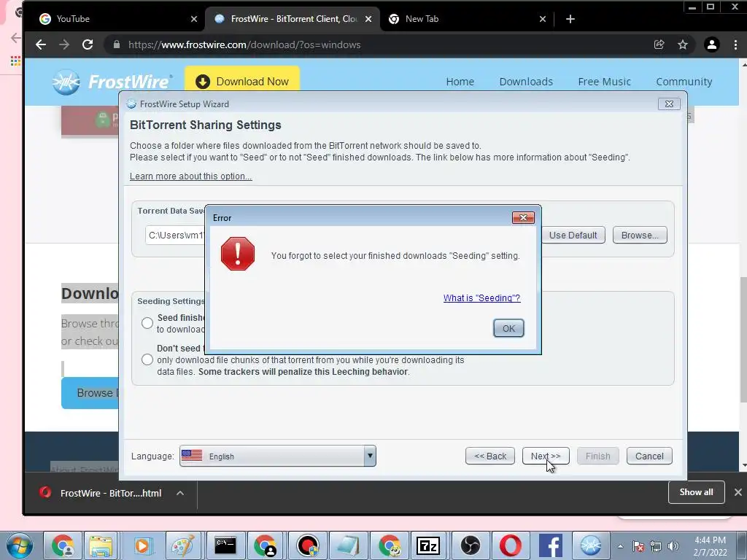Click the Finish wizard button
This screenshot has width=747, height=560.
[x=598, y=456]
